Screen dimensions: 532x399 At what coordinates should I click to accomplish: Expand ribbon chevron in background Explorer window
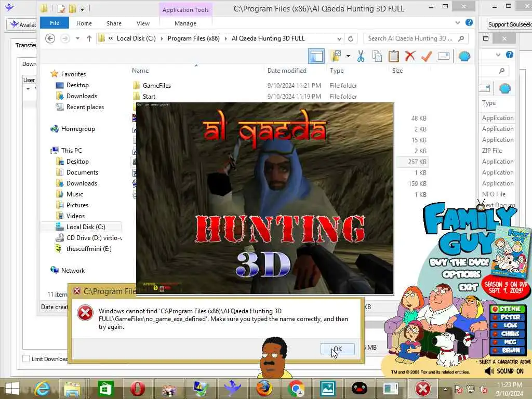[498, 55]
